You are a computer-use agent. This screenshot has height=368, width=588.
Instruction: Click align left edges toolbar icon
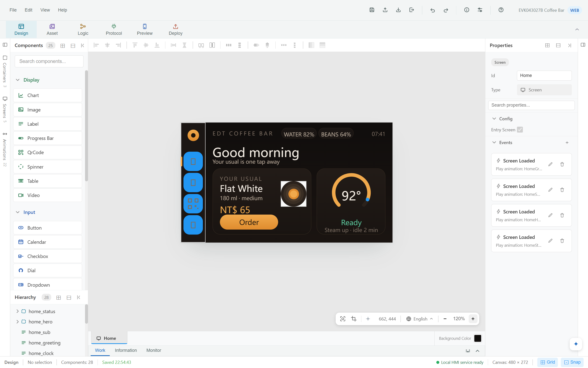tap(96, 45)
